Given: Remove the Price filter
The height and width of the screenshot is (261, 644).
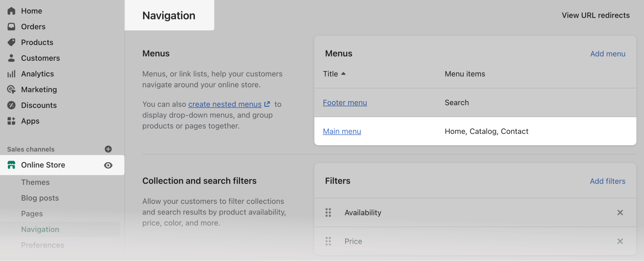Looking at the screenshot, I should pyautogui.click(x=620, y=241).
